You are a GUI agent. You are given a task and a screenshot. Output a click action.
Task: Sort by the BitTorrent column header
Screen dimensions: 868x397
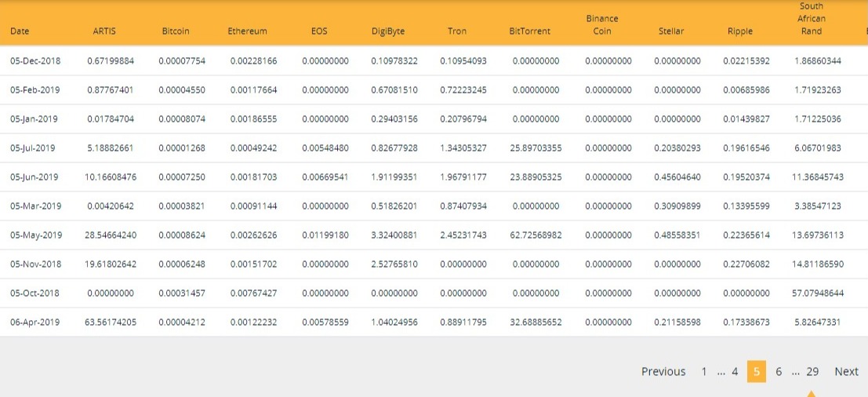530,31
